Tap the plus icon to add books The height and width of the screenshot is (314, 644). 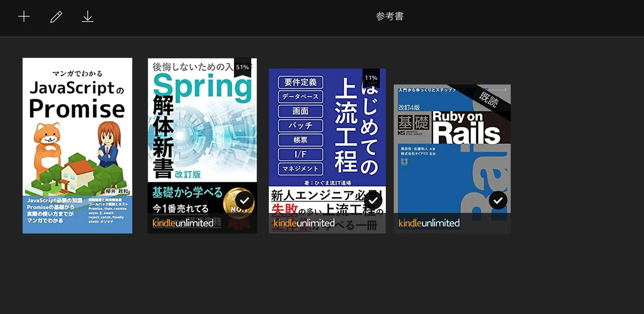tap(24, 16)
